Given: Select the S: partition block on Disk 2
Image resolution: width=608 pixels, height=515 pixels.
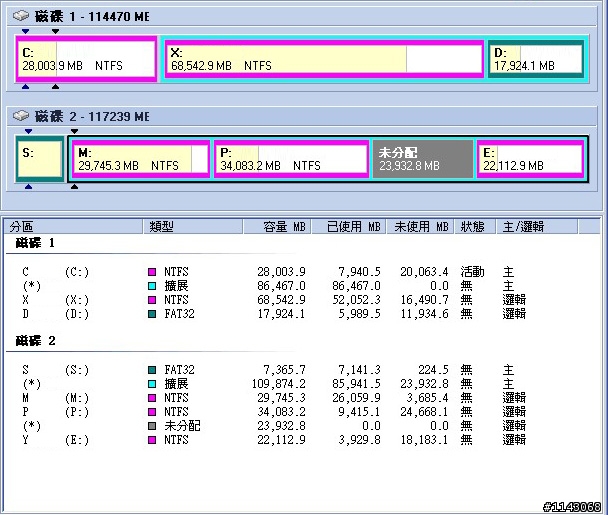Looking at the screenshot, I should pyautogui.click(x=40, y=159).
